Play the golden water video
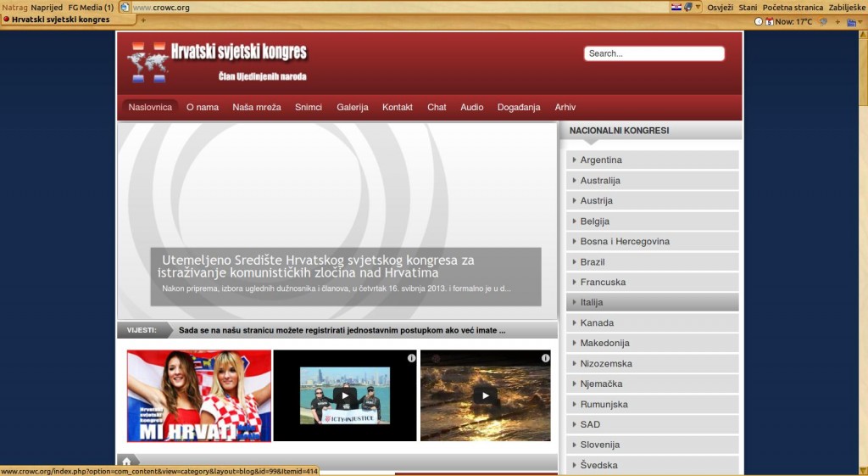The width and height of the screenshot is (868, 476). click(x=485, y=395)
